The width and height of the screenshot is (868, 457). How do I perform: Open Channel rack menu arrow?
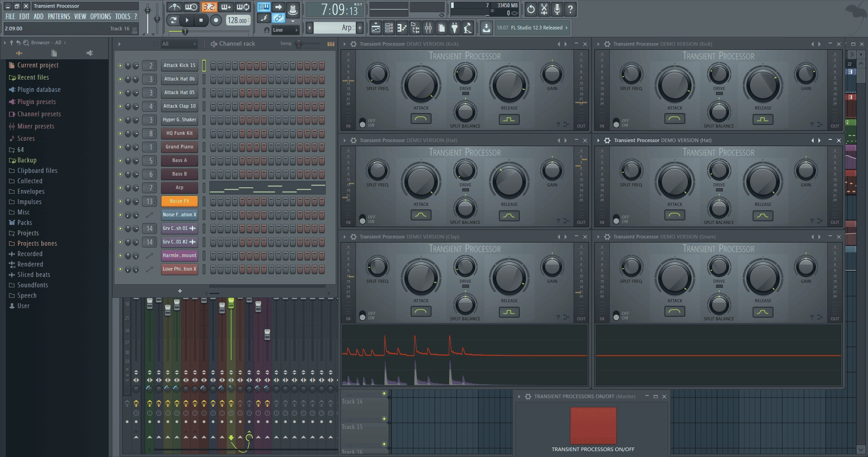tap(119, 44)
